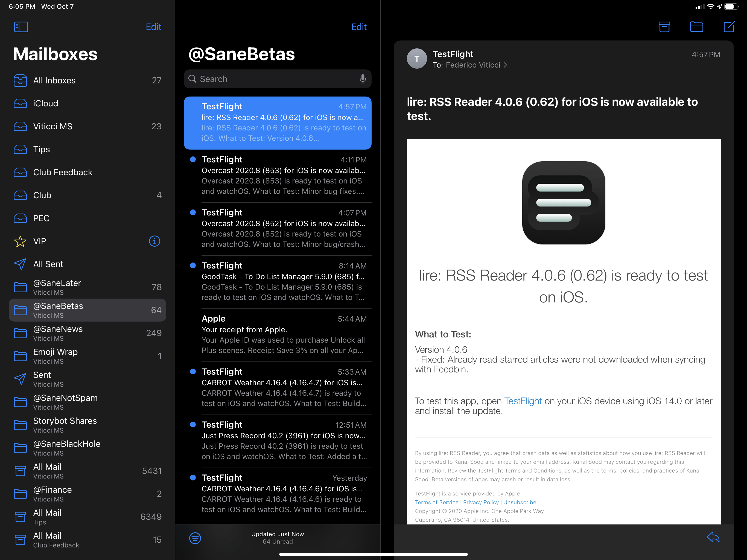Screen dimensions: 747x560
Task: Open the Emoji Wrap folder
Action: [x=87, y=356]
